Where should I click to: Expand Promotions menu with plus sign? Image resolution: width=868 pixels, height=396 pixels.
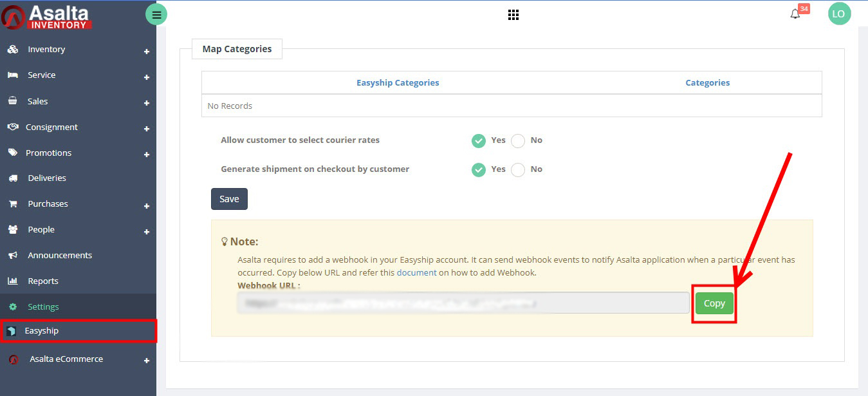pos(147,155)
